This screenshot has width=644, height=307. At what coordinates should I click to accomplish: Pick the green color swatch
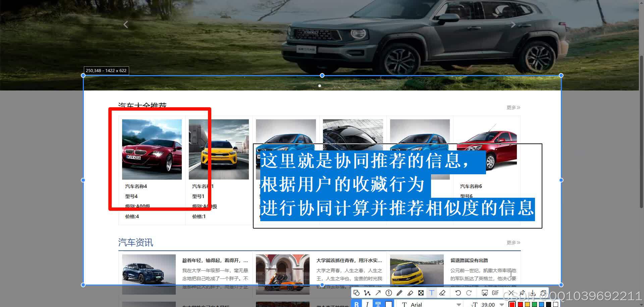pyautogui.click(x=534, y=304)
